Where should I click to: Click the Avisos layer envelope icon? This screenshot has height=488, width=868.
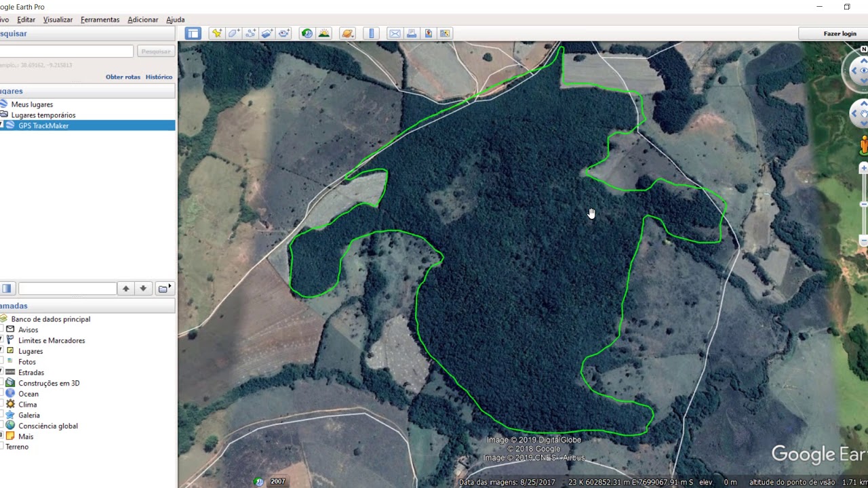[x=10, y=330]
